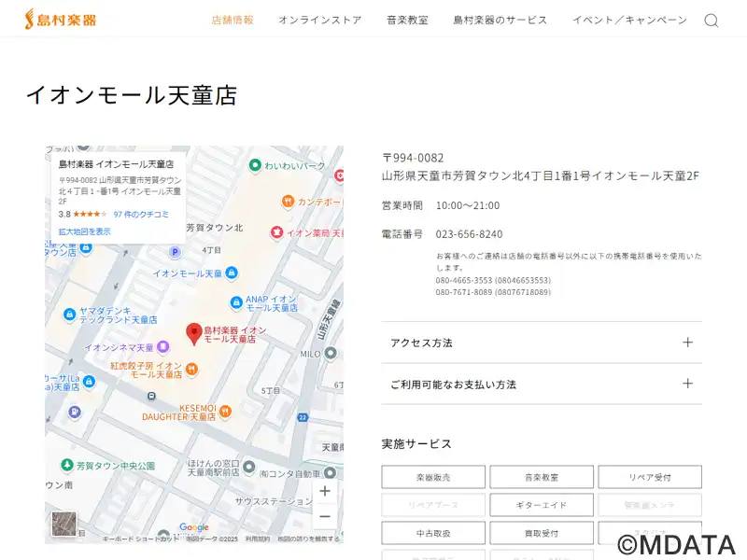747x560 pixels.
Task: Click the 紅虎餃子房 restaurant marker
Action: click(x=191, y=369)
